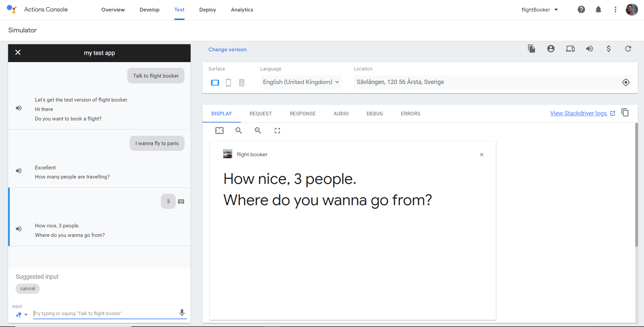The height and width of the screenshot is (327, 644).
Task: Click the audio playback speaker icon in toolbar
Action: [x=589, y=49]
